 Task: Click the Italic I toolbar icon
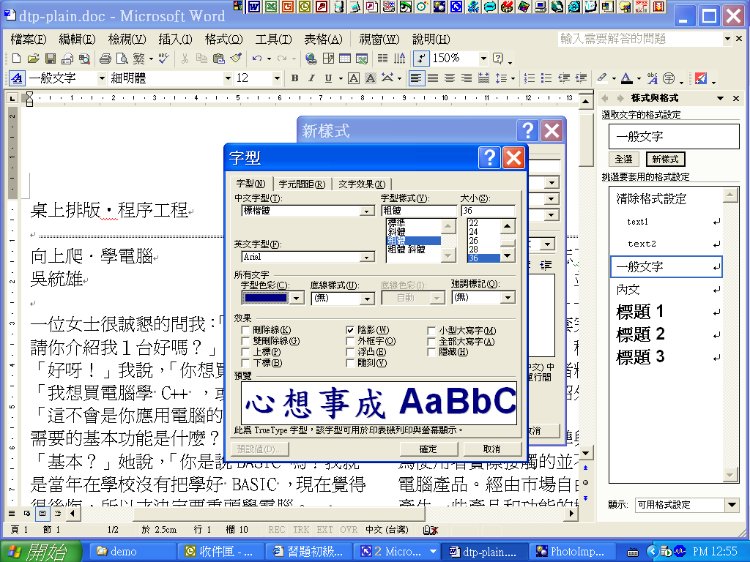[x=311, y=78]
